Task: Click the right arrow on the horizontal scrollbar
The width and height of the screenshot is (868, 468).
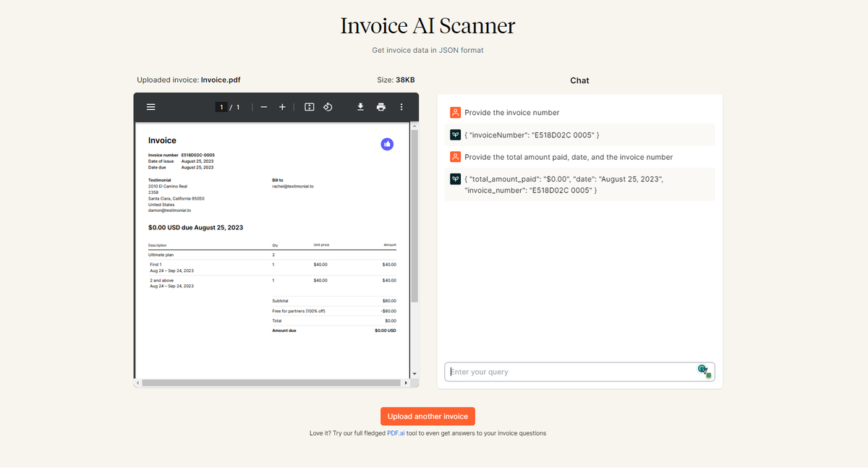Action: point(407,382)
